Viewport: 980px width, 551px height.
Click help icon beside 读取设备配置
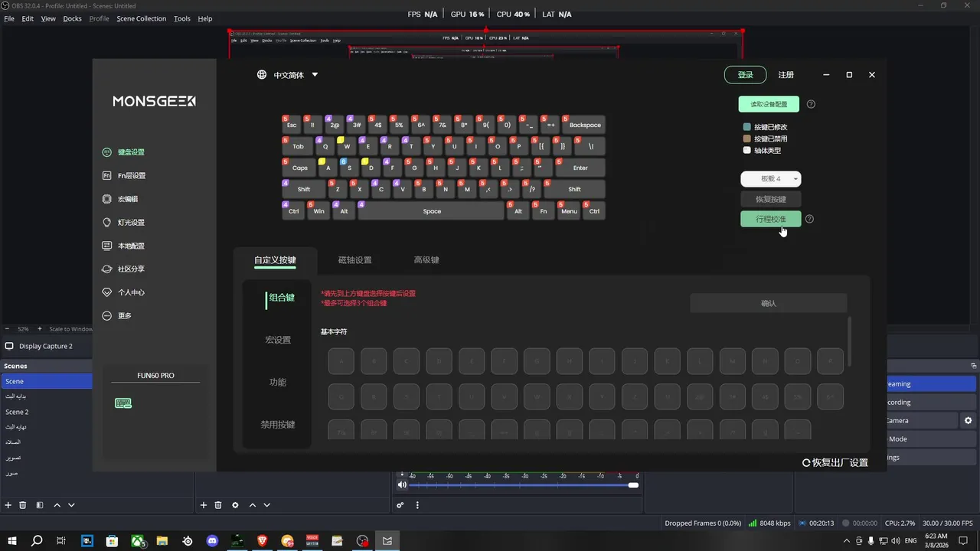click(811, 104)
